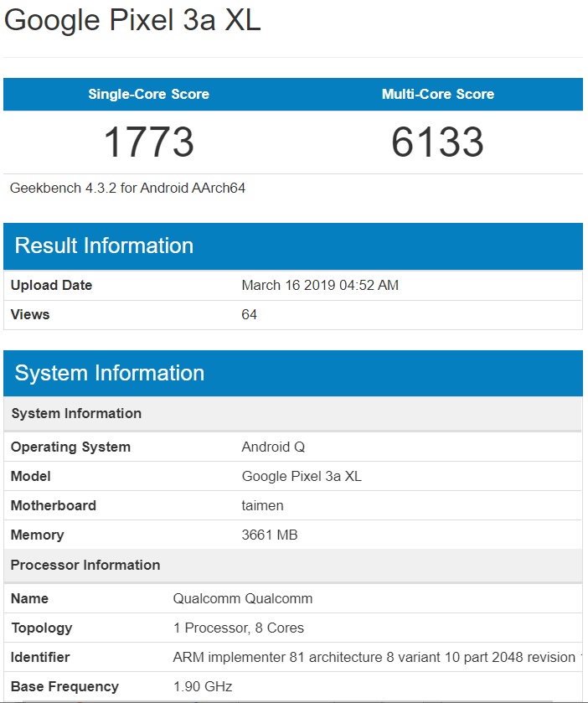Click the 'Operating System' label

pyautogui.click(x=70, y=447)
